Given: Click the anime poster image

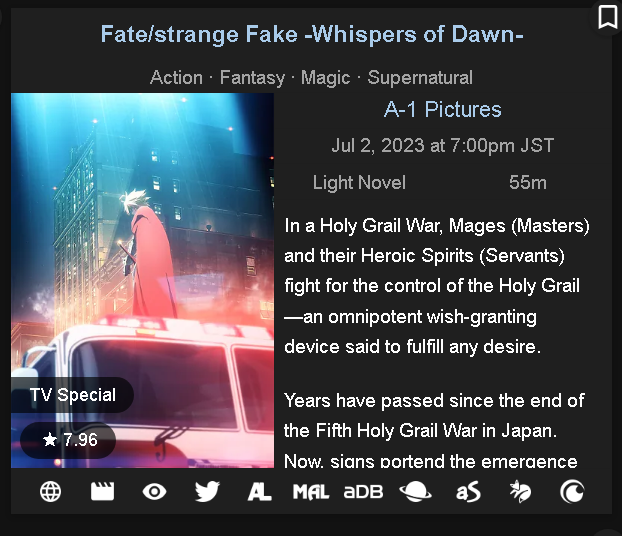Looking at the screenshot, I should coord(142,280).
